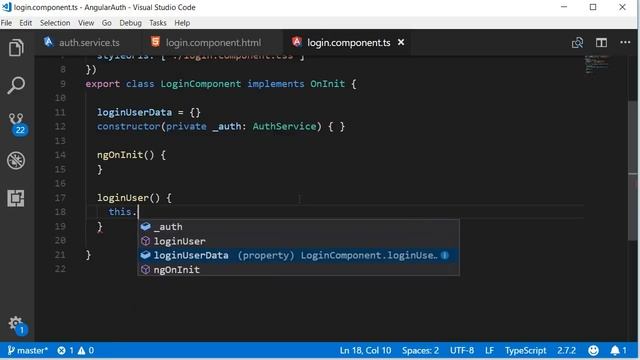The image size is (640, 360).
Task: Minimize the Visual Studio Code window
Action: (x=564, y=7)
